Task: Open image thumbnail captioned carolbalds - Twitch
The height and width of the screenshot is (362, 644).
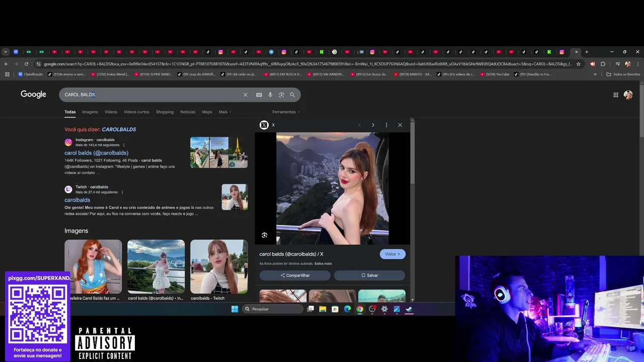Action: (x=219, y=266)
